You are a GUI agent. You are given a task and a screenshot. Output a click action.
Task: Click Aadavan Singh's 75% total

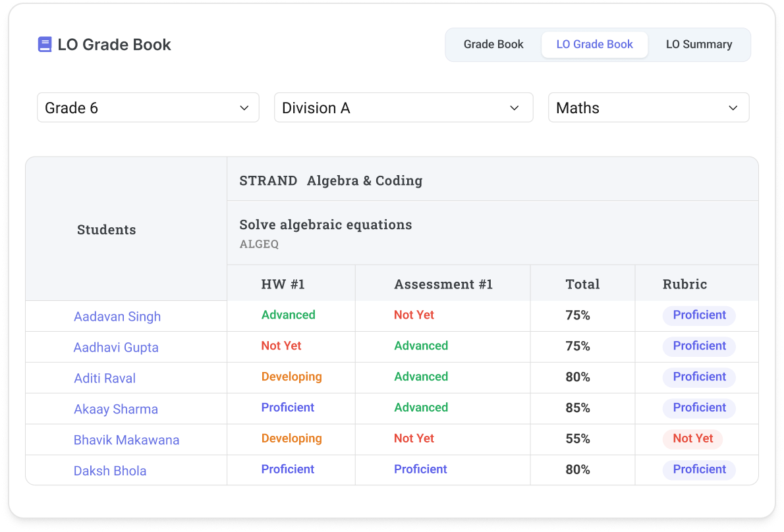(578, 315)
